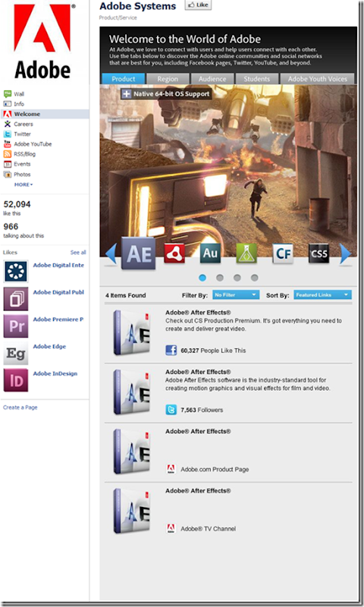Select the green flask Labs icon
364x607 pixels.
tap(246, 253)
